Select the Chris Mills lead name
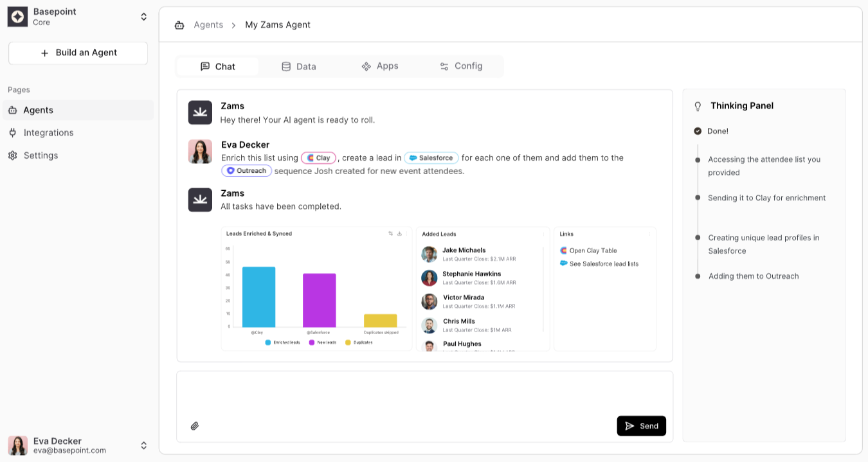The image size is (868, 462). [x=459, y=321]
